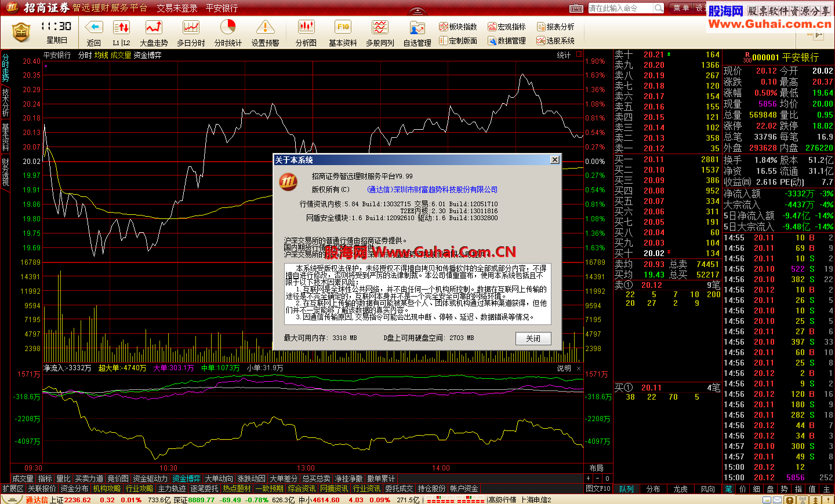Switch to 资金驱动力 indicator tab

point(150,479)
